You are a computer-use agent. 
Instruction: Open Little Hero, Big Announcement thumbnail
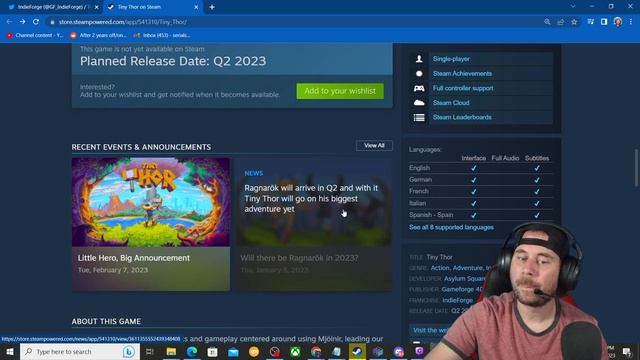tap(151, 202)
